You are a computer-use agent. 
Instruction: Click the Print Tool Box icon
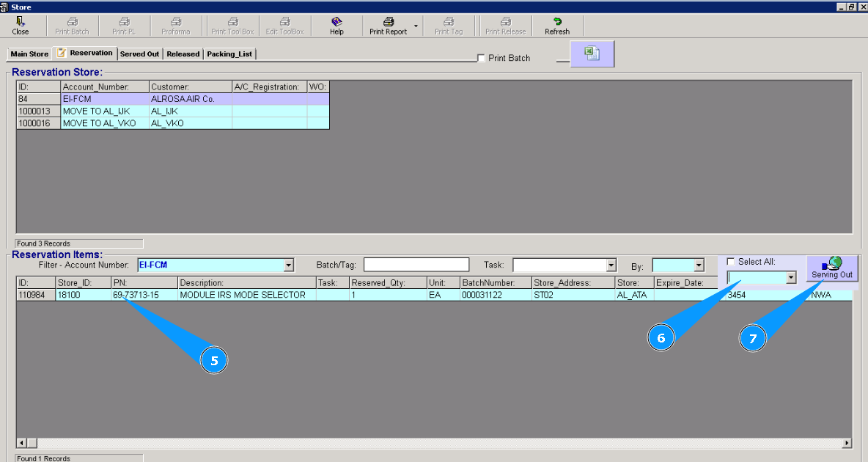pos(232,26)
